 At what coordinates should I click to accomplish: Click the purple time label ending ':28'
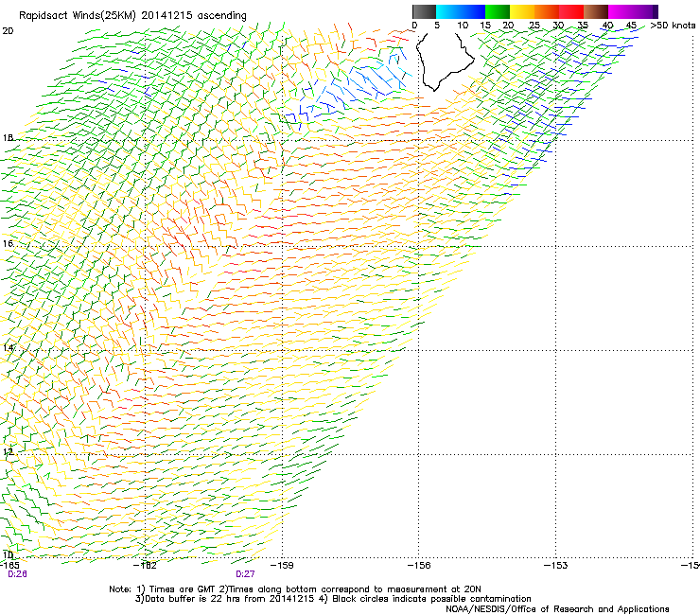(x=17, y=574)
